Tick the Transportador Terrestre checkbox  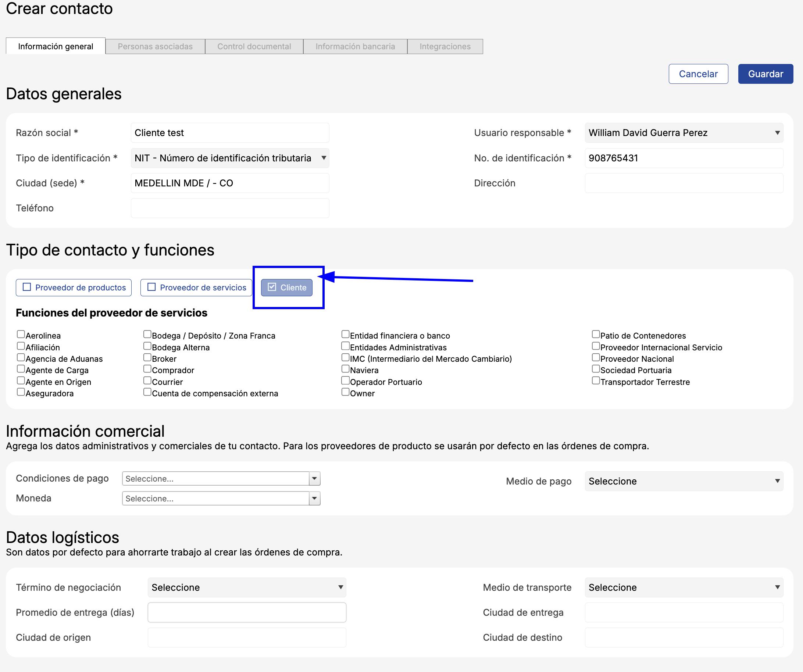[596, 381]
